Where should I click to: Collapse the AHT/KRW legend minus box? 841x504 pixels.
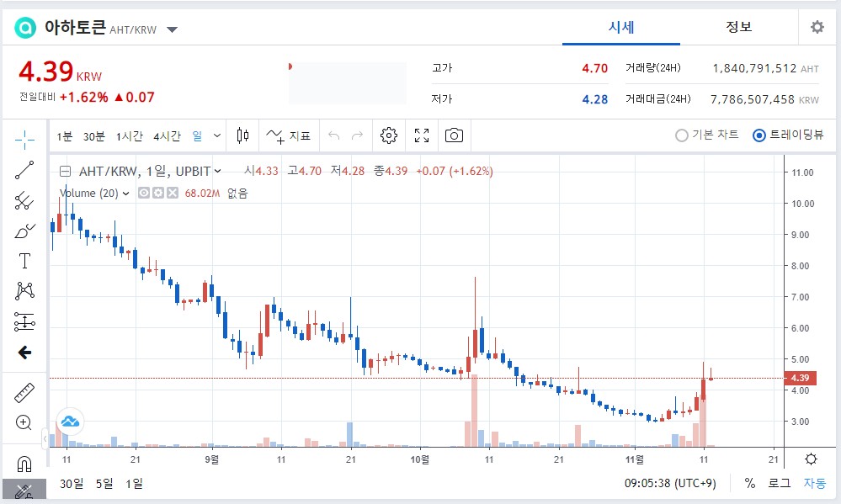[65, 172]
